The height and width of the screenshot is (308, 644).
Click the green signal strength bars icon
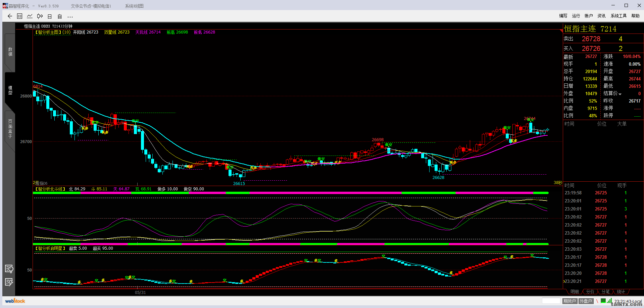click(609, 300)
